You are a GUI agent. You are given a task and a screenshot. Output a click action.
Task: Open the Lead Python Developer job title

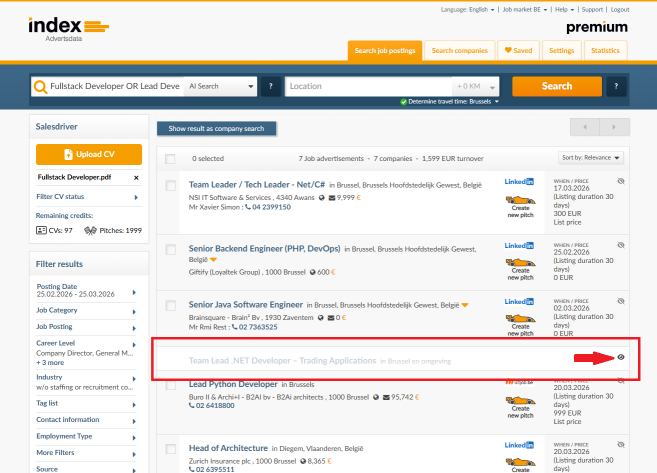point(233,384)
